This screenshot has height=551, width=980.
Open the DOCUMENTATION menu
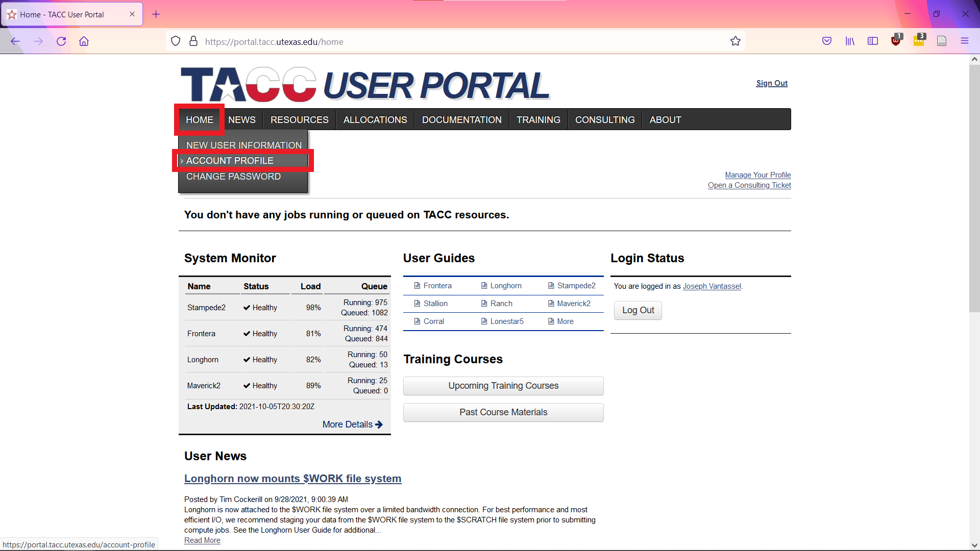click(462, 119)
